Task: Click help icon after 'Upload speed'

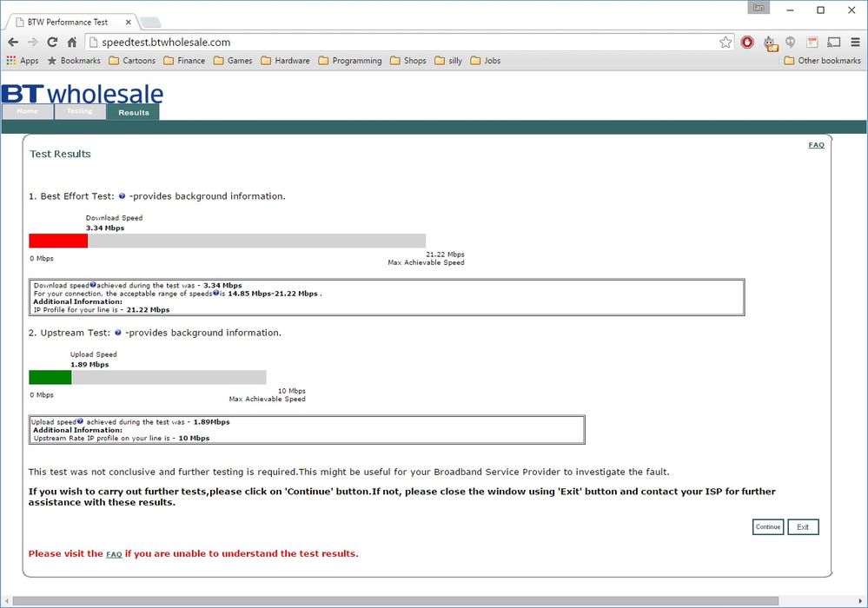Action: tap(80, 421)
